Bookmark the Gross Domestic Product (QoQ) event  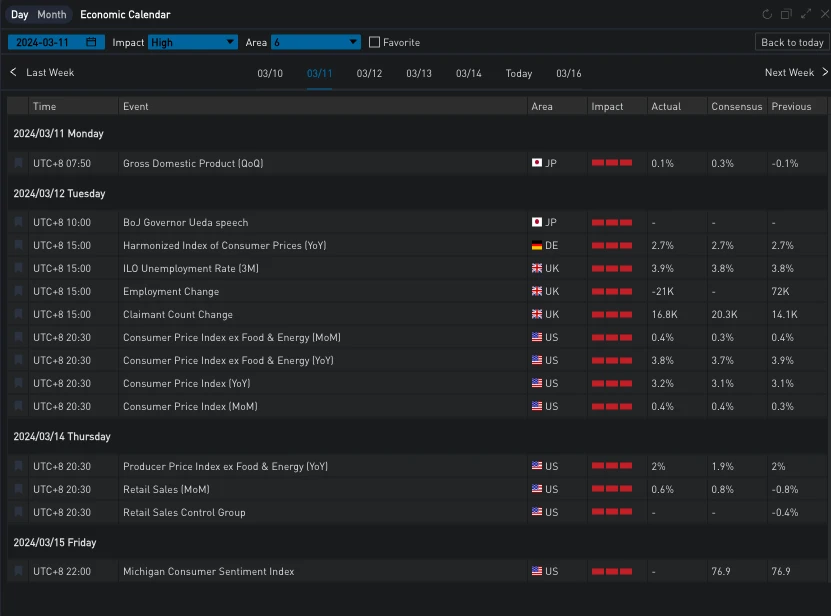(18, 163)
